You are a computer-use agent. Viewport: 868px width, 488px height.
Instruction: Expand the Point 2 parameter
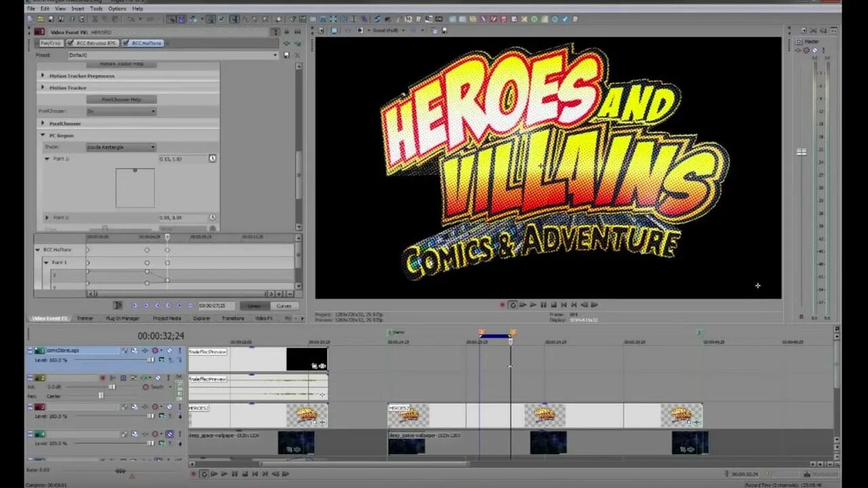[x=47, y=218]
